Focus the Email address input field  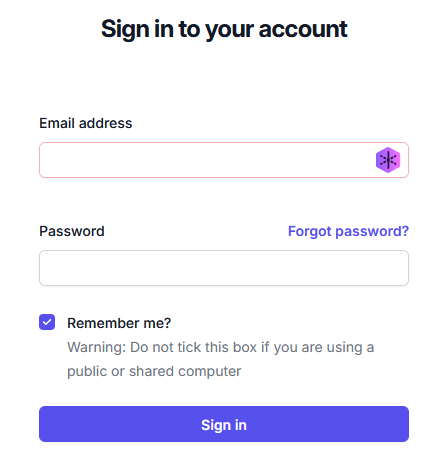tap(224, 160)
